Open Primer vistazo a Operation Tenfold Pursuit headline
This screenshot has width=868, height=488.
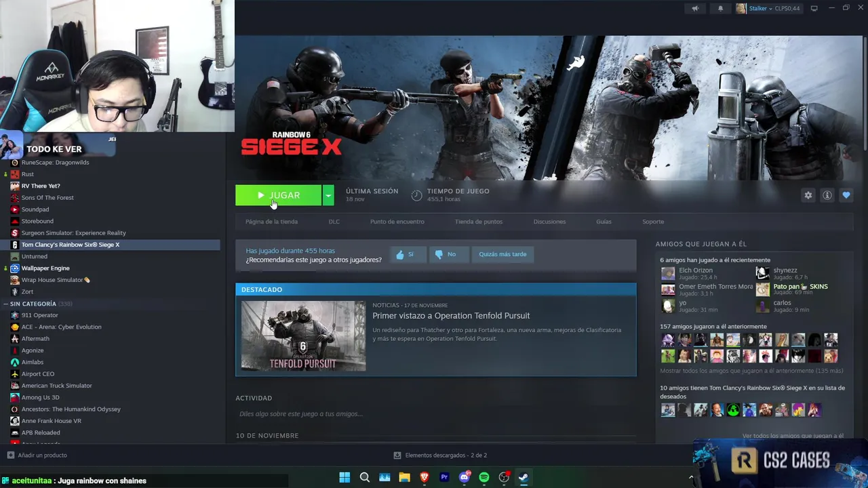tap(451, 316)
